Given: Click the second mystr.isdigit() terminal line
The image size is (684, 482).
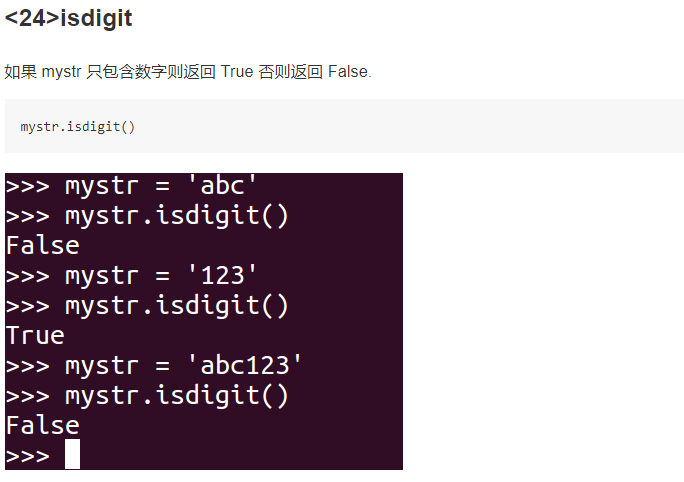Looking at the screenshot, I should (147, 306).
